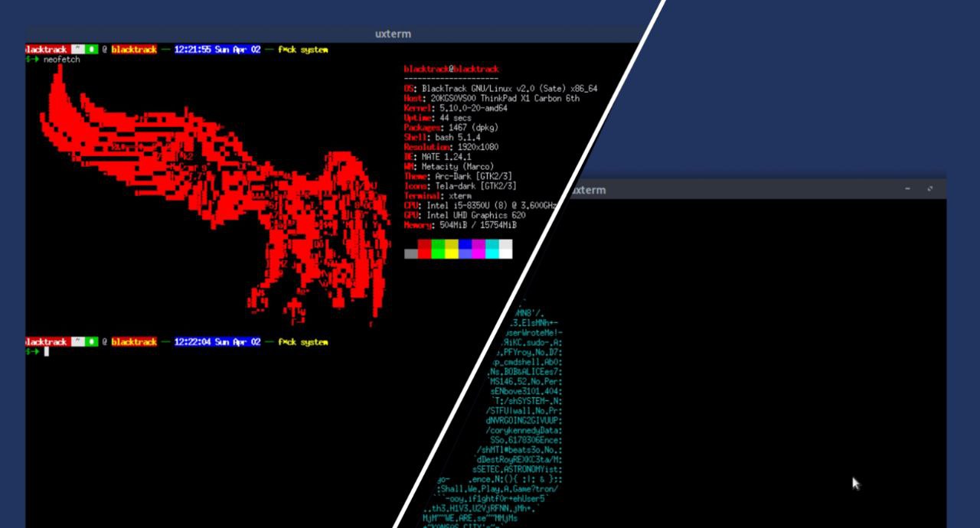
Task: Select the yellow color block in neofetch palette
Action: click(x=452, y=249)
